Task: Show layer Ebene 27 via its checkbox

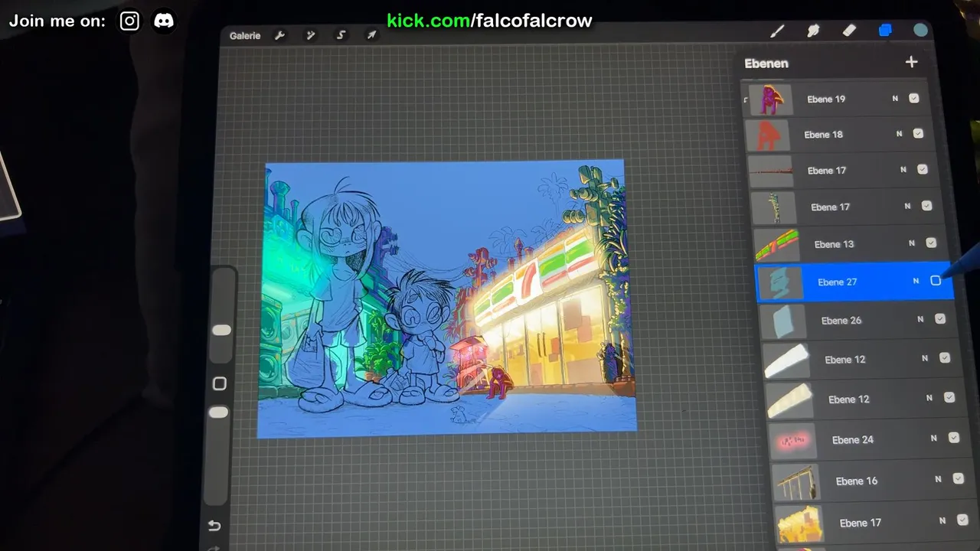Action: tap(936, 281)
